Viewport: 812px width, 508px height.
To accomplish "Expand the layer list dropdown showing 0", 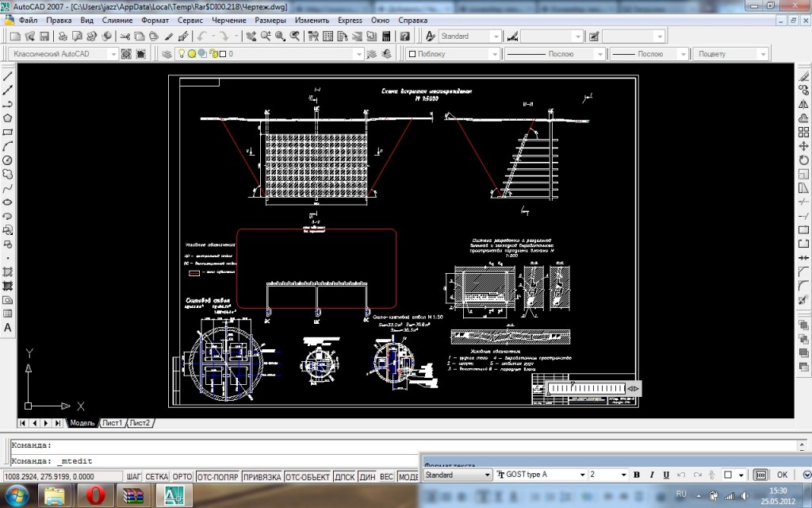I will (358, 54).
